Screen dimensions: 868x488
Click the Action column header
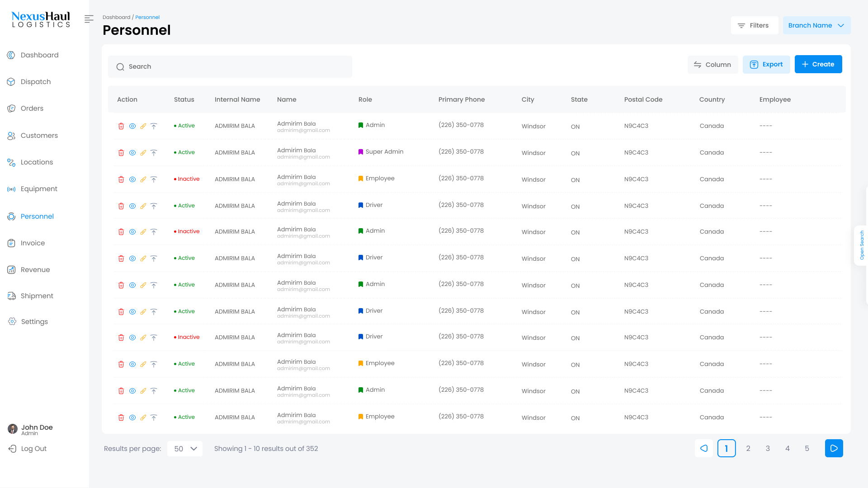[x=127, y=99]
